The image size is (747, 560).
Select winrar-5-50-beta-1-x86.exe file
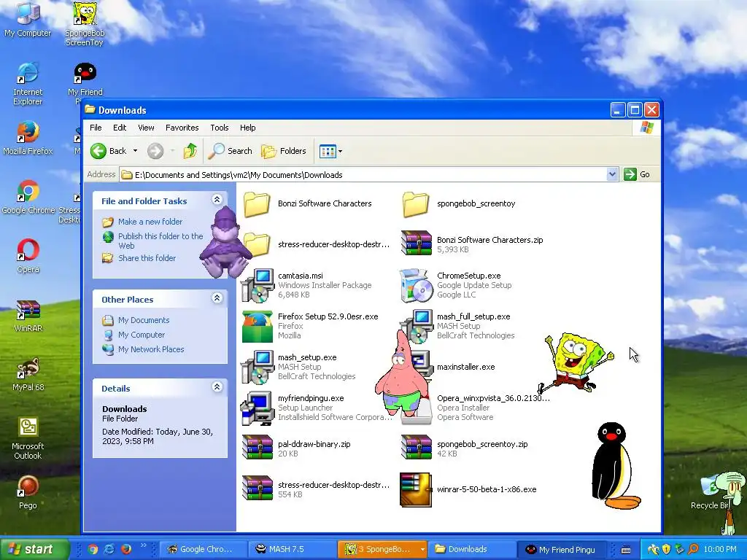coord(468,489)
